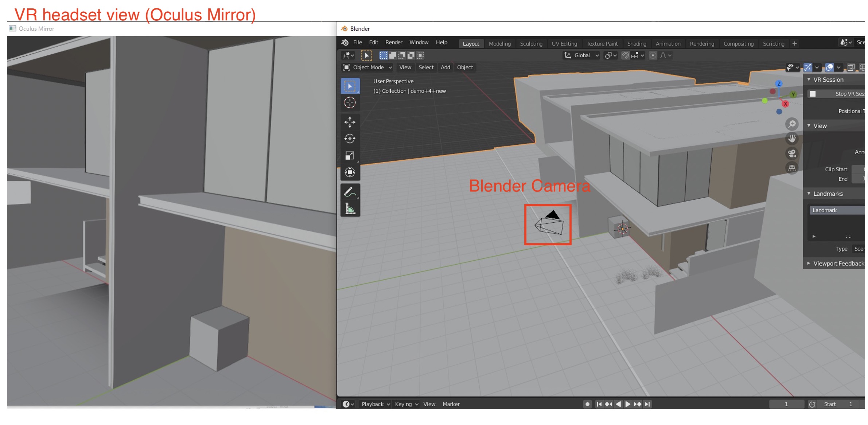Snap view to Z axis on gizmo
Viewport: 868px width, 425px height.
pos(779,84)
